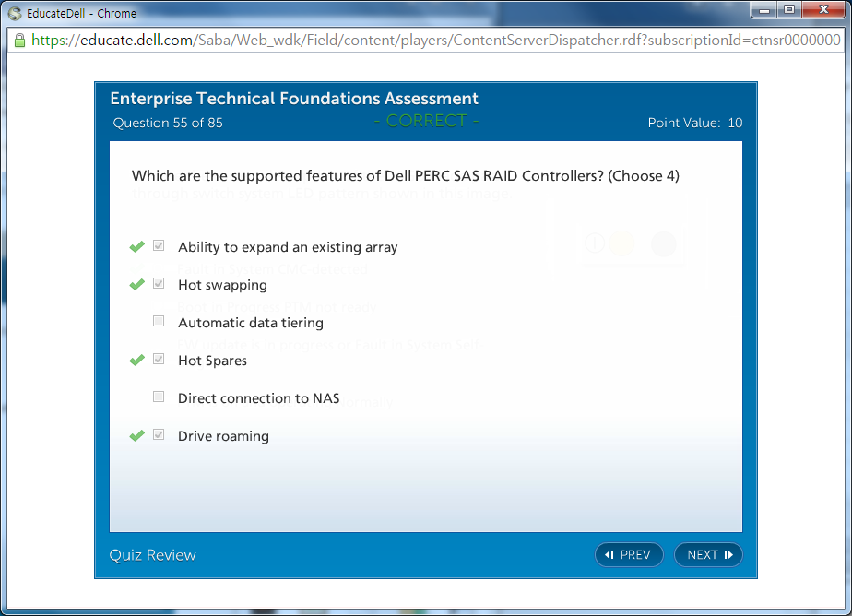Click the green secure lock icon
Viewport: 852px width, 616px height.
(x=19, y=41)
